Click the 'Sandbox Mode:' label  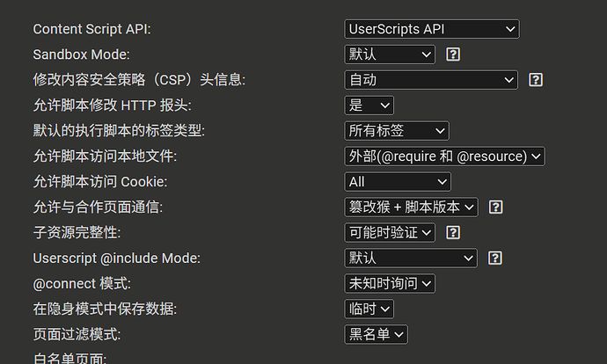tap(81, 55)
